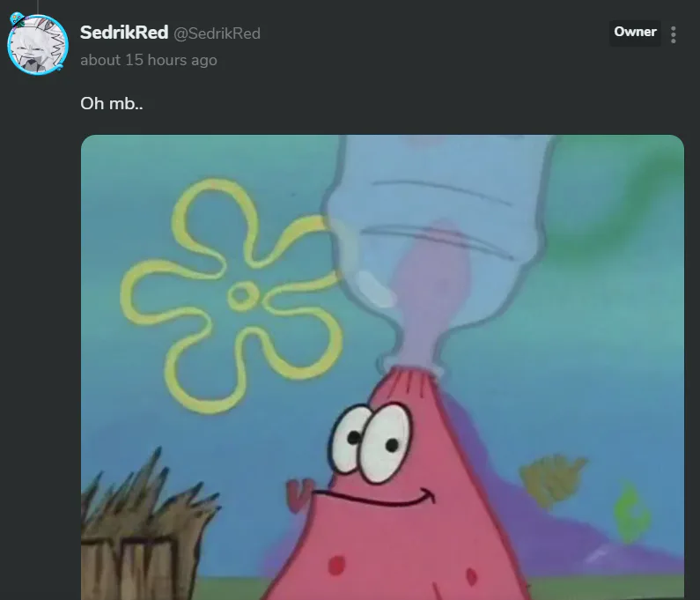
Task: Click the 'about 15 hours ago' timestamp
Action: 149,60
